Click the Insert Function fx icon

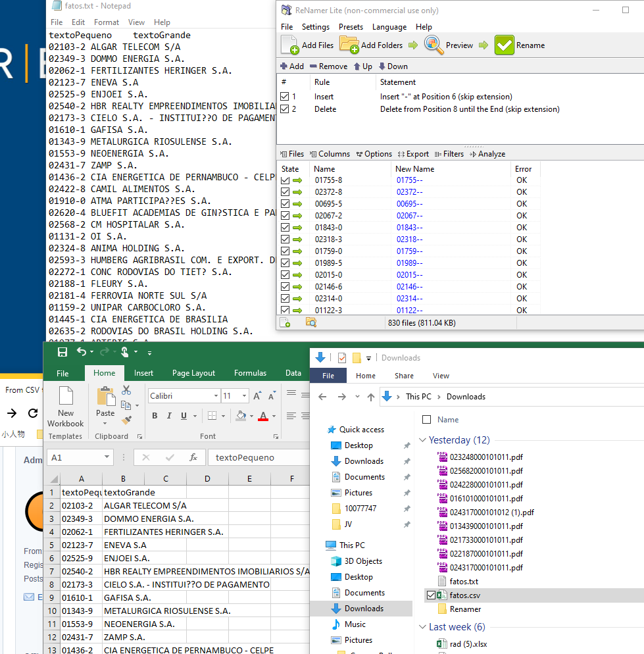(193, 457)
